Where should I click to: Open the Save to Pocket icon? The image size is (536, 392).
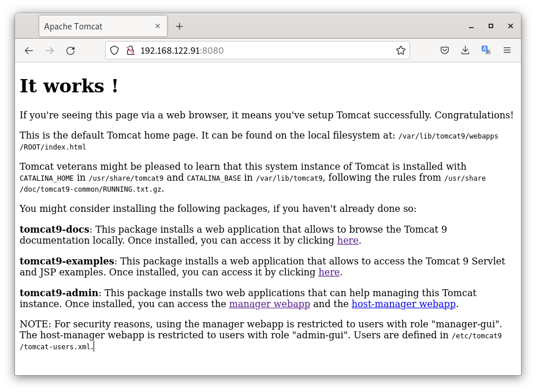coord(445,51)
